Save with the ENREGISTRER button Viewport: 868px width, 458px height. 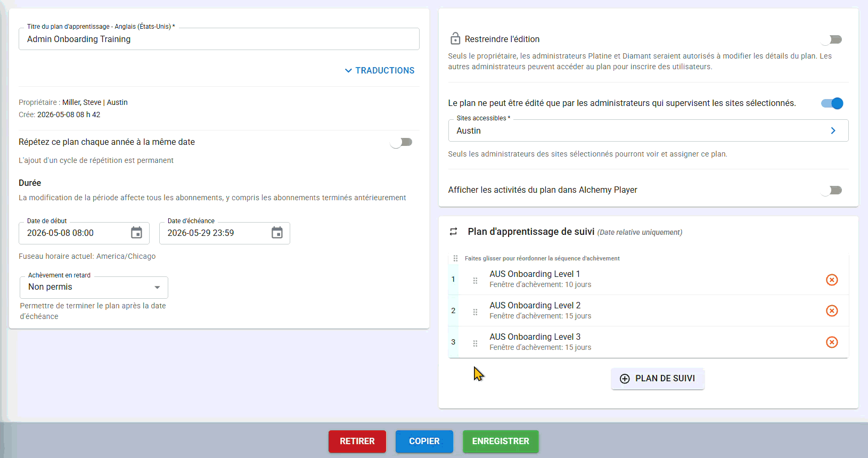click(501, 441)
